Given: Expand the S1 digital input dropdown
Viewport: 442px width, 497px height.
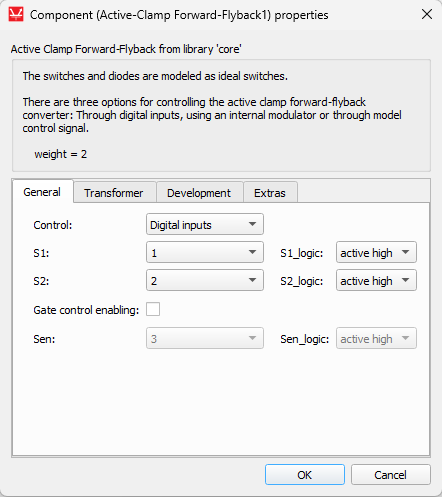Looking at the screenshot, I should pos(205,252).
